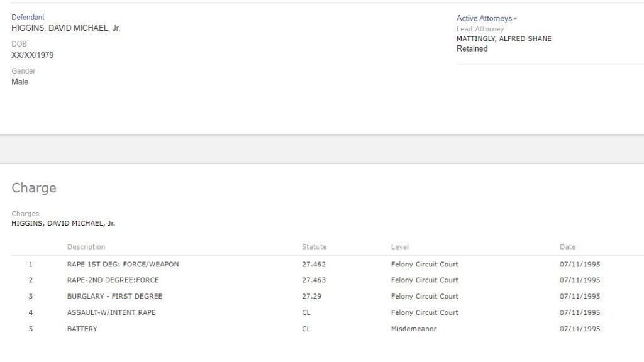Select the ASSAULT-W/INTENT RAPE charge row
The width and height of the screenshot is (644, 362).
click(x=327, y=312)
